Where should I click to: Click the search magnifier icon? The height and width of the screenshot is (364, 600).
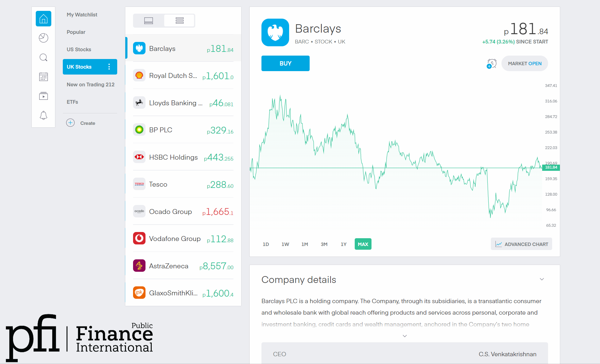(43, 57)
